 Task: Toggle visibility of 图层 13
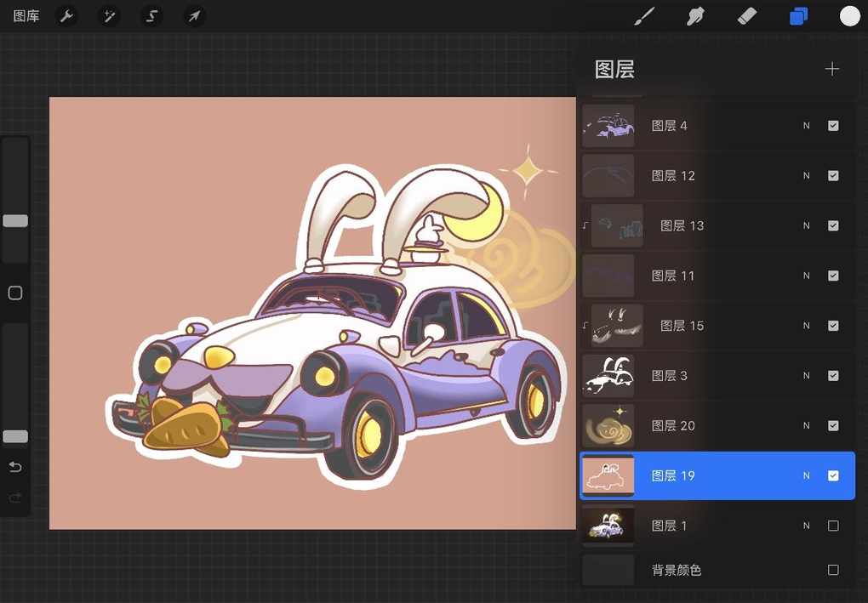click(x=833, y=225)
